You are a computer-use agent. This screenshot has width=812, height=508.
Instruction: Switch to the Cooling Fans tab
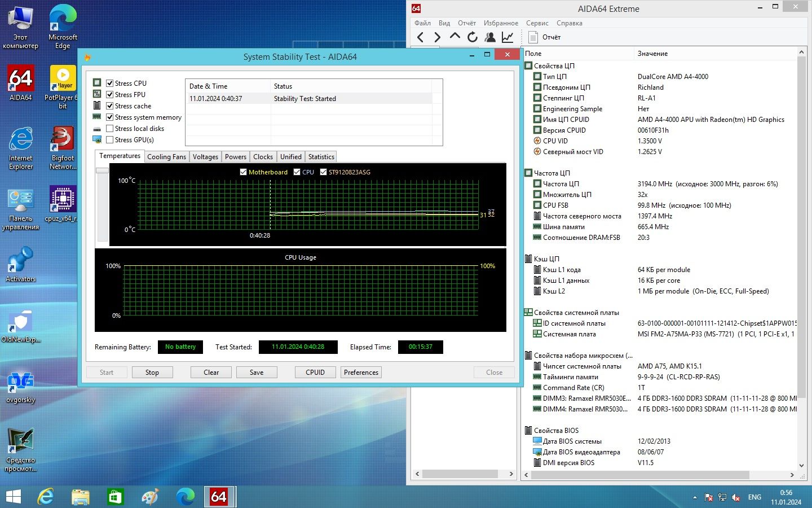[166, 157]
